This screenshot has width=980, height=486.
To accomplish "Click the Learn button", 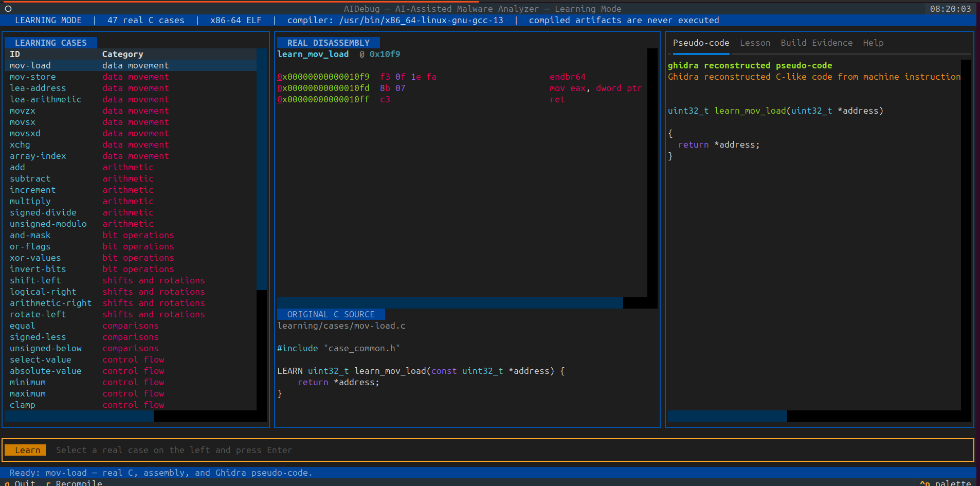I will 26,450.
